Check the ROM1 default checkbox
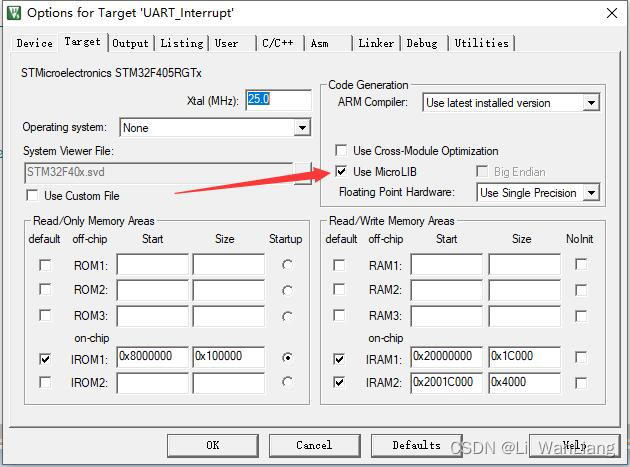This screenshot has height=467, width=630. tap(45, 265)
